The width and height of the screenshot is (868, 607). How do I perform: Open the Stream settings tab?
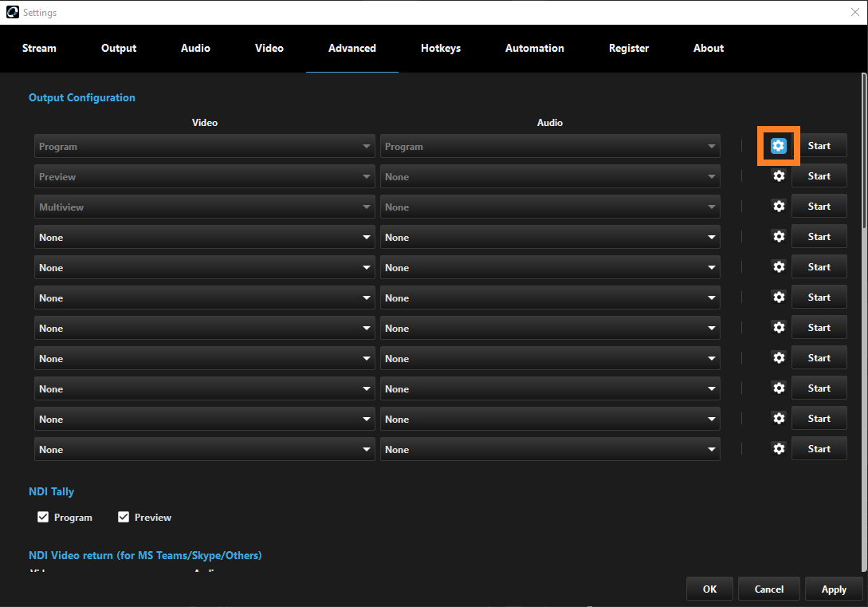pyautogui.click(x=39, y=49)
